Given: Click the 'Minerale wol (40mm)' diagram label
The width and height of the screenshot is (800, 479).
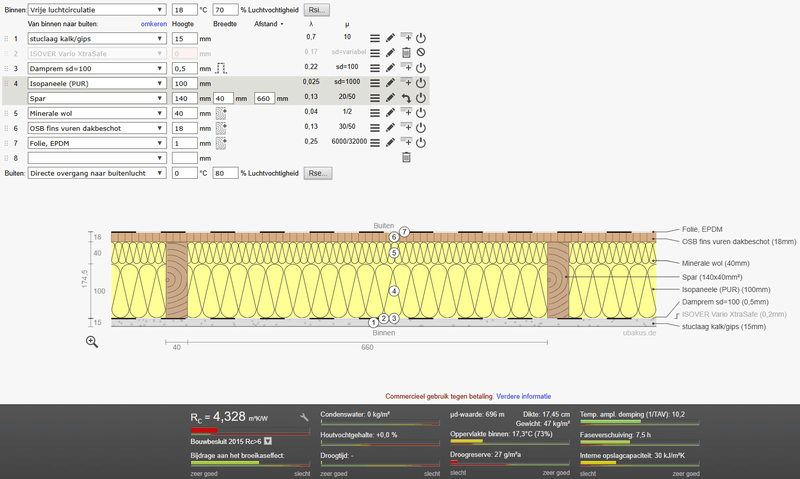Looking at the screenshot, I should pyautogui.click(x=715, y=263).
